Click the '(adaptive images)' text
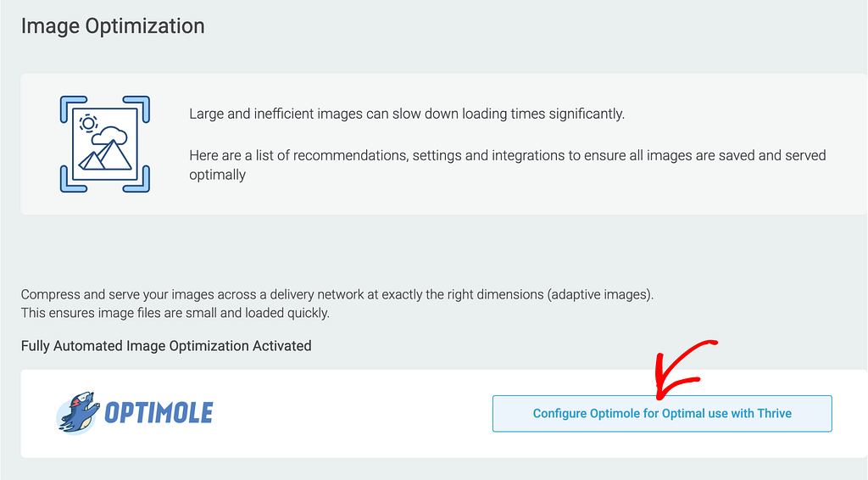The image size is (868, 480). [600, 294]
